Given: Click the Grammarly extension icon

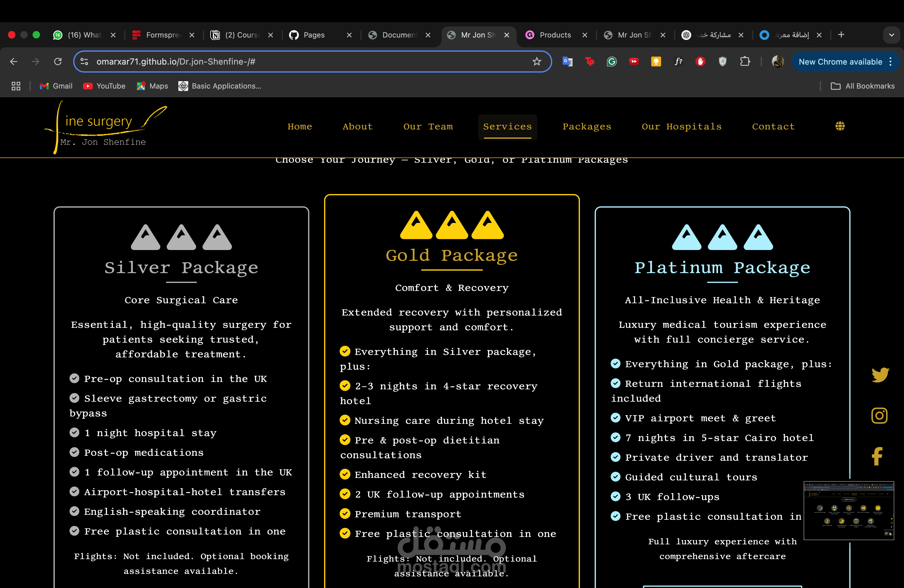Looking at the screenshot, I should 612,62.
